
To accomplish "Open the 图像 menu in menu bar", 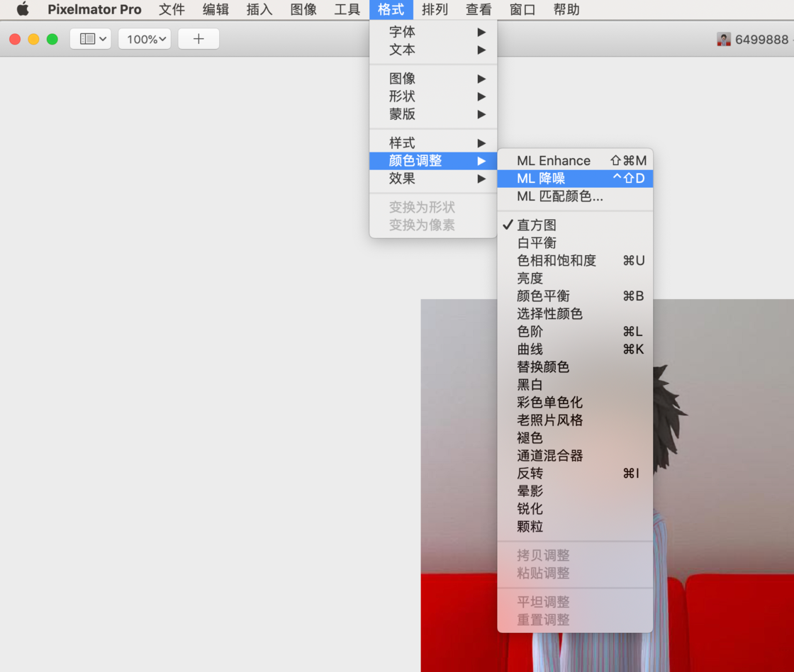I will tap(303, 9).
